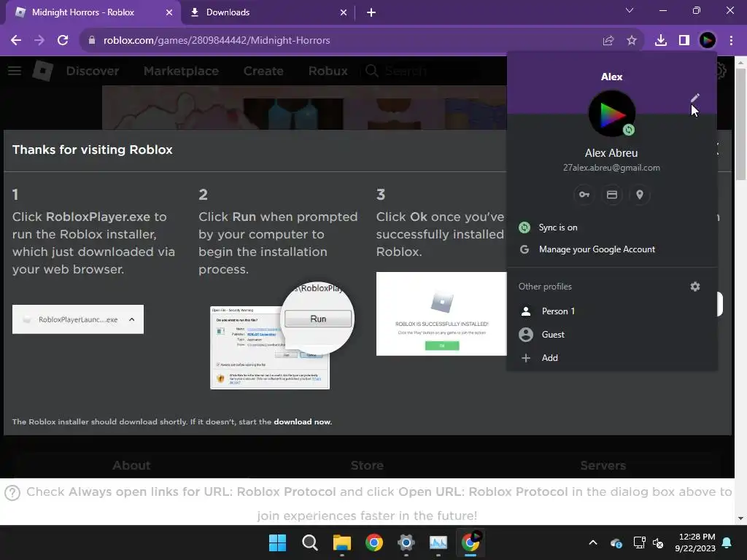Click the lock site-info icon
This screenshot has height=560, width=747.
tap(91, 41)
